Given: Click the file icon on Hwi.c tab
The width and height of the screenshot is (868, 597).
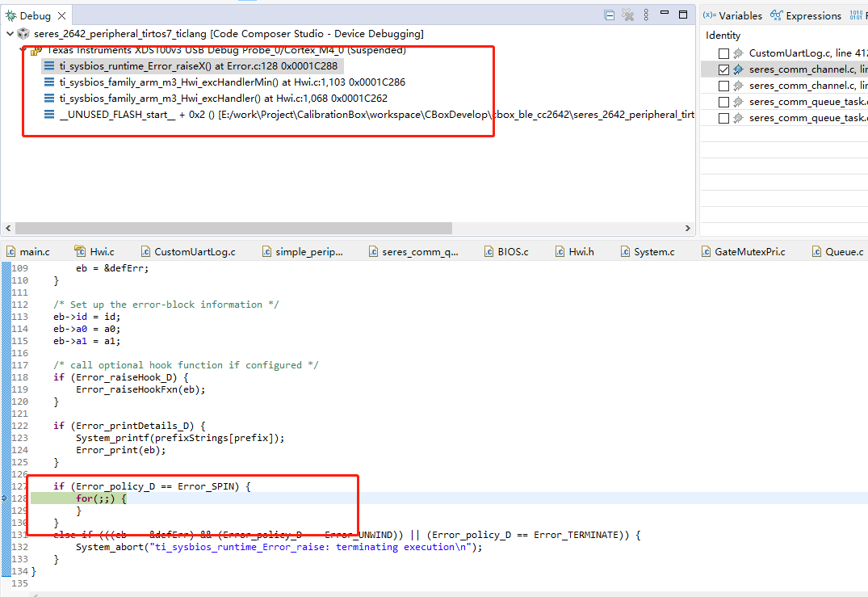Looking at the screenshot, I should tap(80, 251).
